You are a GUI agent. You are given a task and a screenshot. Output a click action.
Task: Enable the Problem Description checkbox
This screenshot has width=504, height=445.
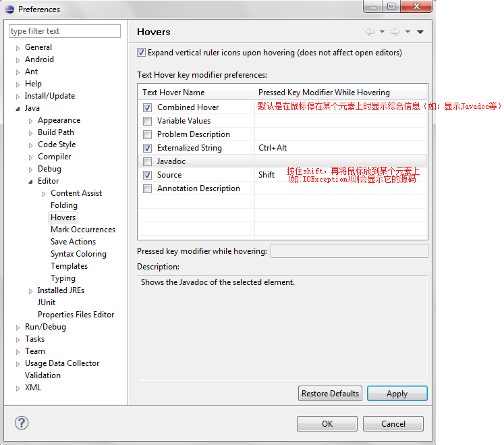pos(147,134)
